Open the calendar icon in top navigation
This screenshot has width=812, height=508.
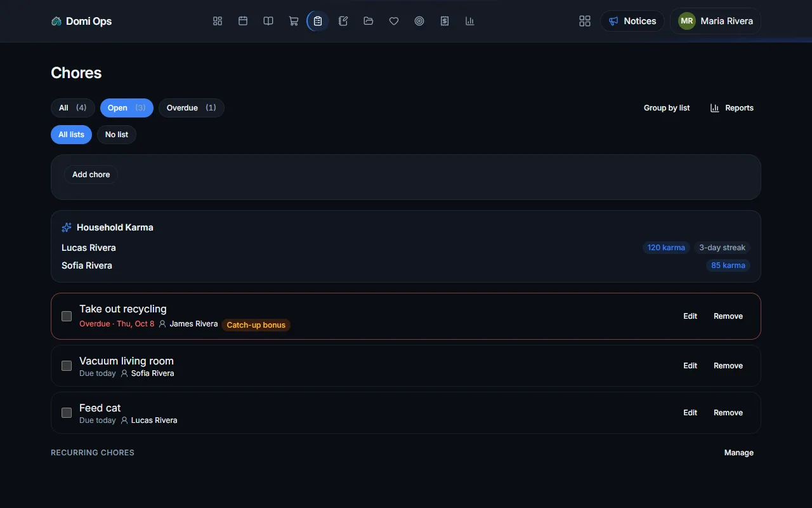243,21
